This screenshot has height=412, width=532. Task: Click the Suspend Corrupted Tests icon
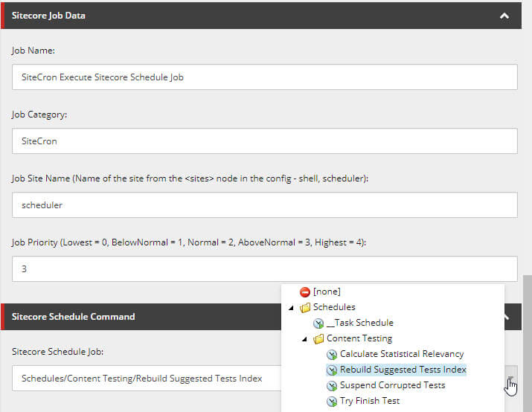coord(332,386)
